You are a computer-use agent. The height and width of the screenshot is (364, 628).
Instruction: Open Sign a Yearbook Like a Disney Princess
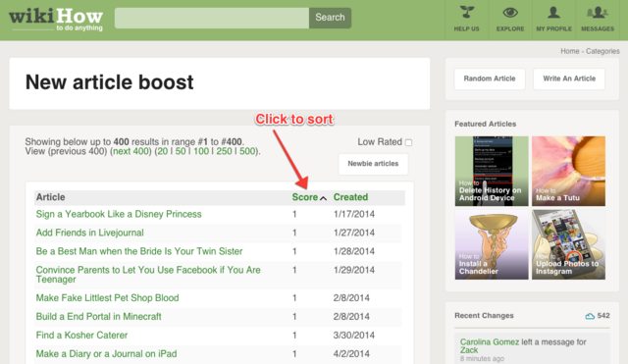[119, 214]
